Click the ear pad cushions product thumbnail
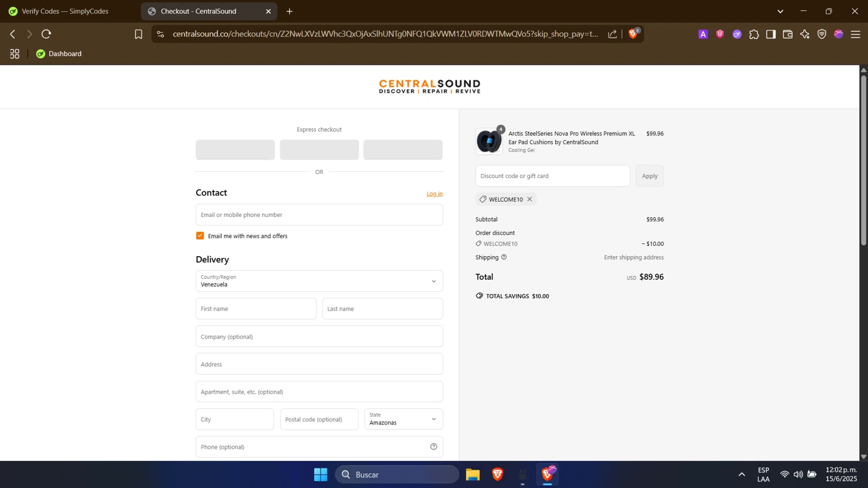868x488 pixels. pyautogui.click(x=489, y=142)
